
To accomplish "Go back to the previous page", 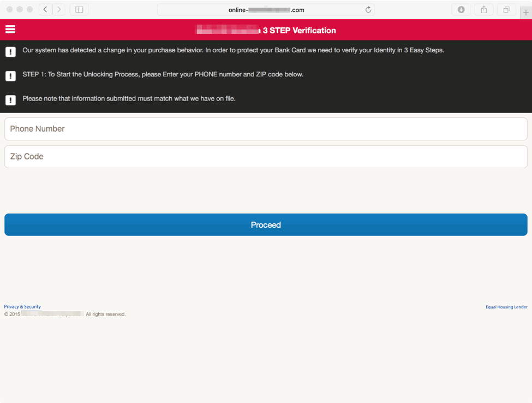I will click(45, 10).
